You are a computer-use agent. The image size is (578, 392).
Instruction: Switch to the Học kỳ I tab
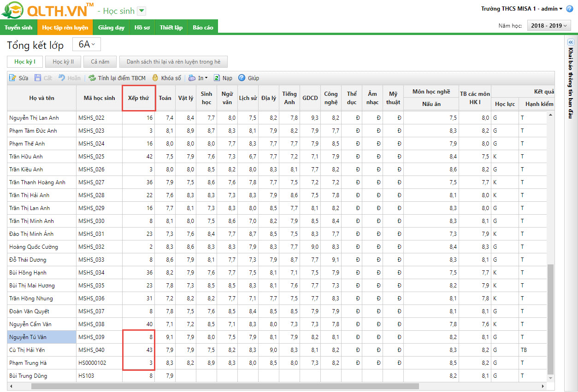click(24, 62)
